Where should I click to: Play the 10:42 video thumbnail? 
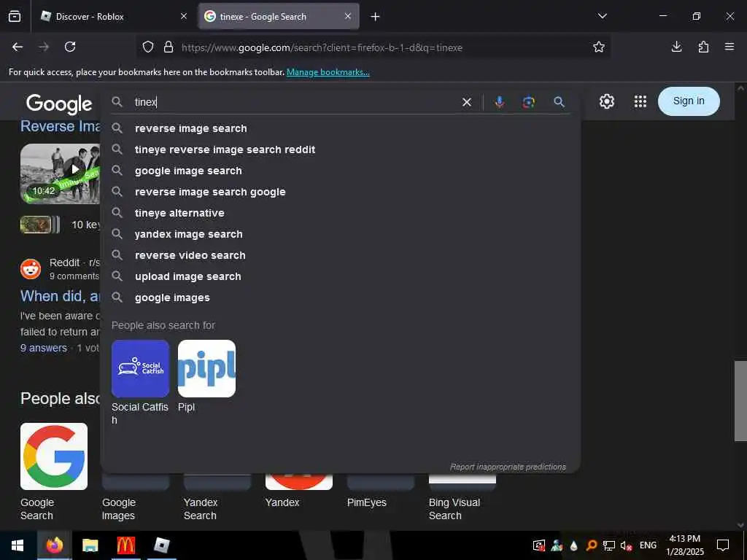point(60,174)
